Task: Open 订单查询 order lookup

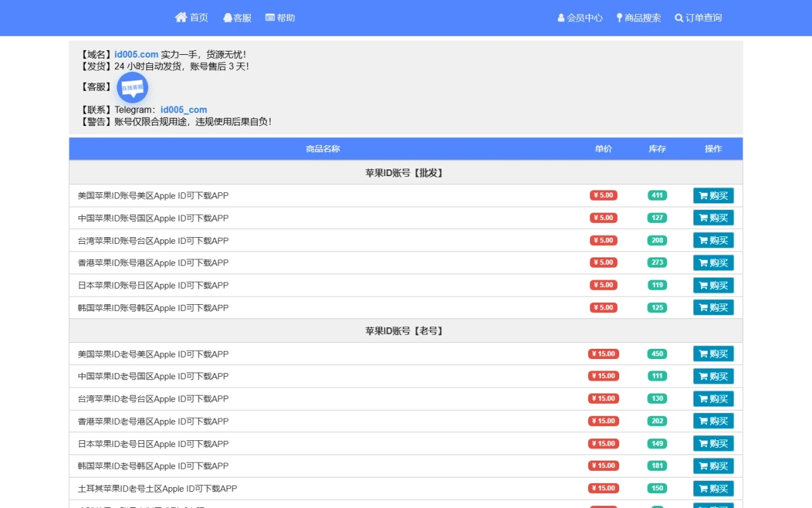Action: point(698,18)
